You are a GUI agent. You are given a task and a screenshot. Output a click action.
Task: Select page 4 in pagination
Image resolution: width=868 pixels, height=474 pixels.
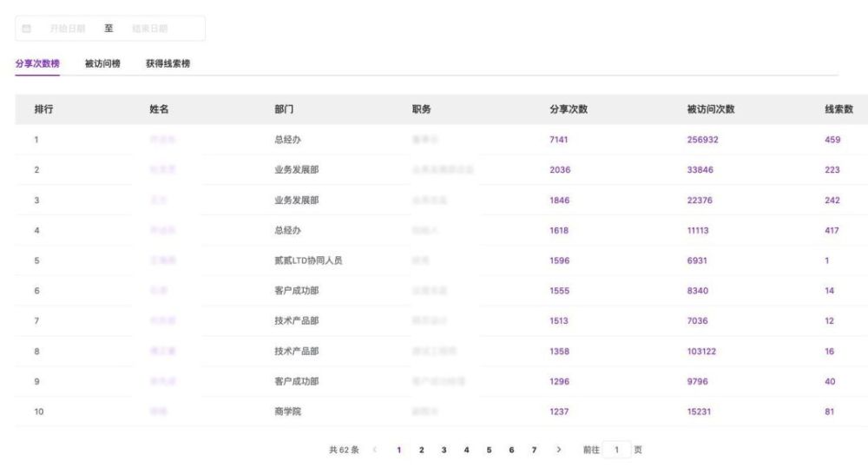coord(466,450)
